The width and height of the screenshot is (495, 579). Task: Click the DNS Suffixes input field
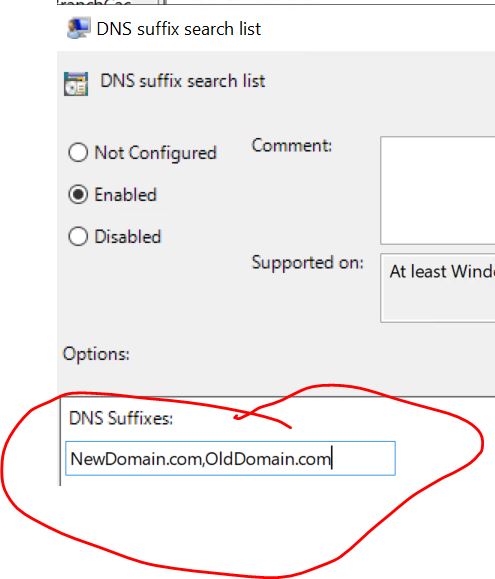click(x=230, y=458)
